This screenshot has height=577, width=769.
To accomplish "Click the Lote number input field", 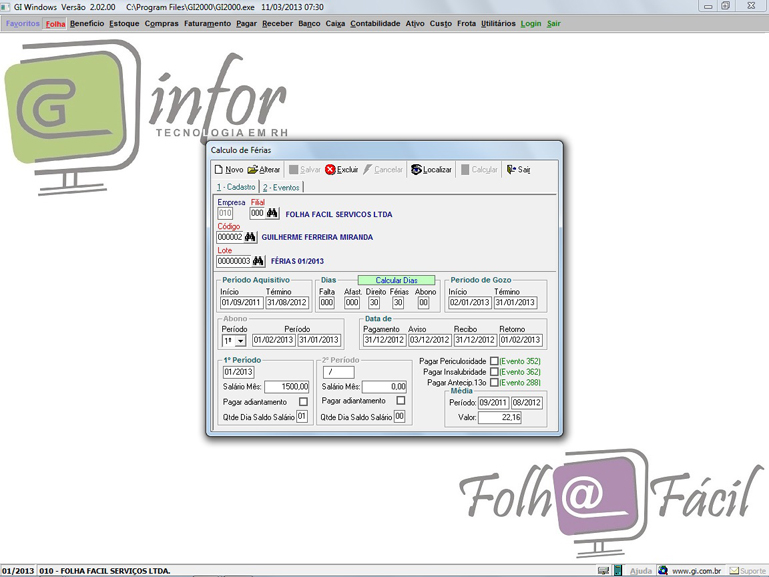I will click(x=234, y=261).
